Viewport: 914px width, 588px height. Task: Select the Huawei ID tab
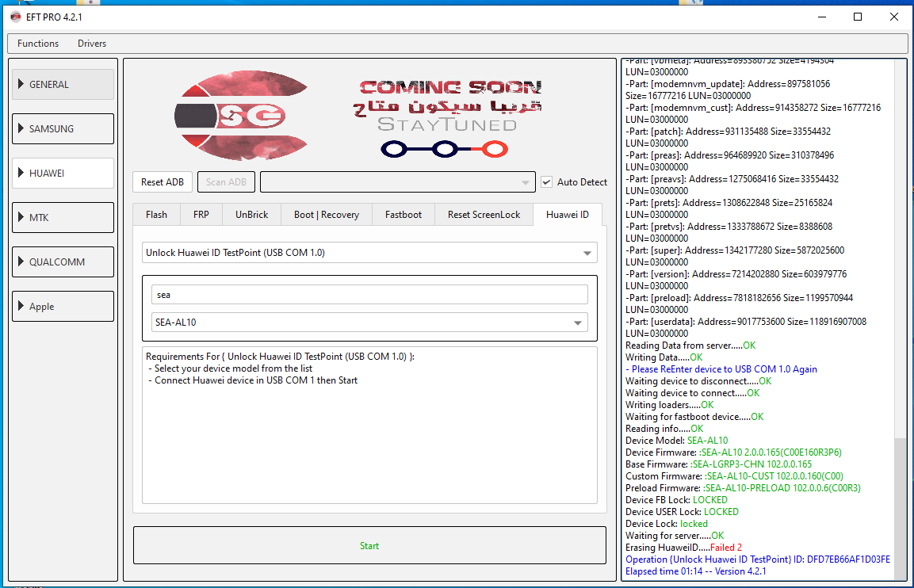point(567,215)
